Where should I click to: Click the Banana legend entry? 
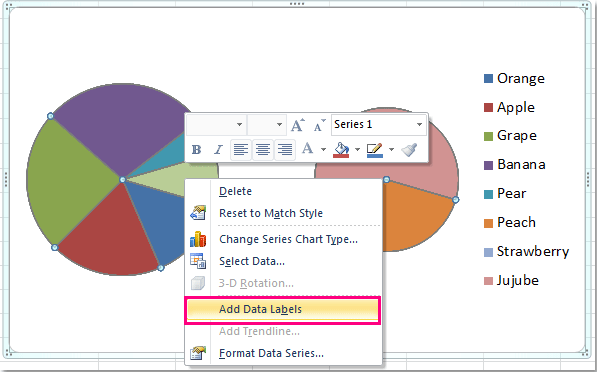tap(514, 165)
